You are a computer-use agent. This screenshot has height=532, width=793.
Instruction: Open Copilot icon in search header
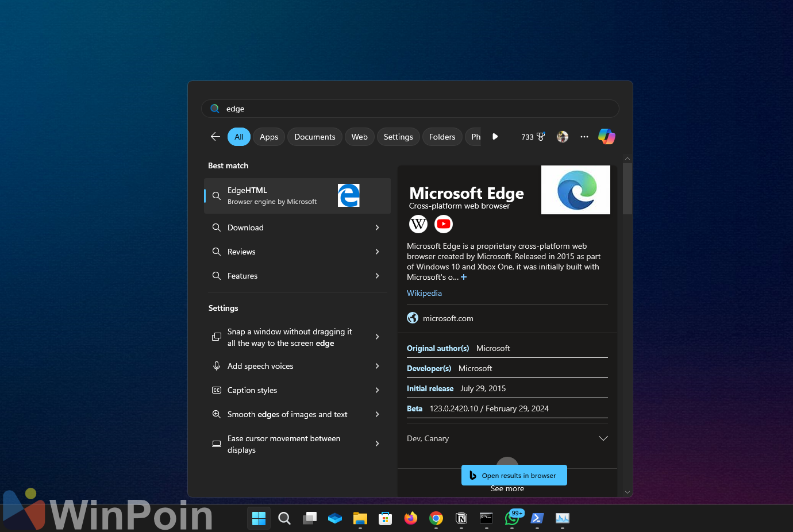coord(606,137)
